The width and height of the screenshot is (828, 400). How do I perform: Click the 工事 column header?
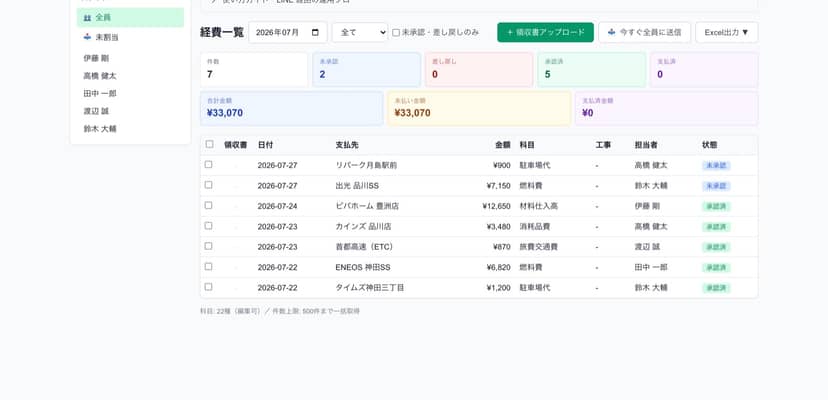coord(604,145)
